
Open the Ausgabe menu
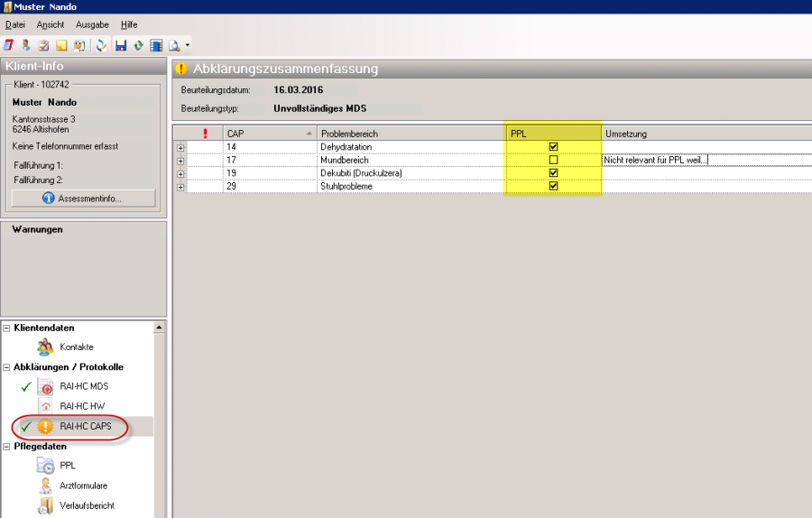click(92, 24)
